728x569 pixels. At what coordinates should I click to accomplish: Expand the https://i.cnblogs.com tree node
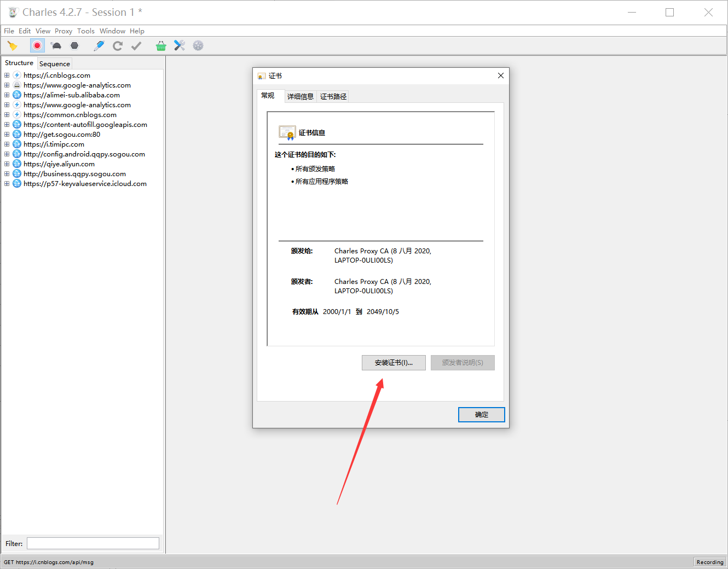coord(7,76)
